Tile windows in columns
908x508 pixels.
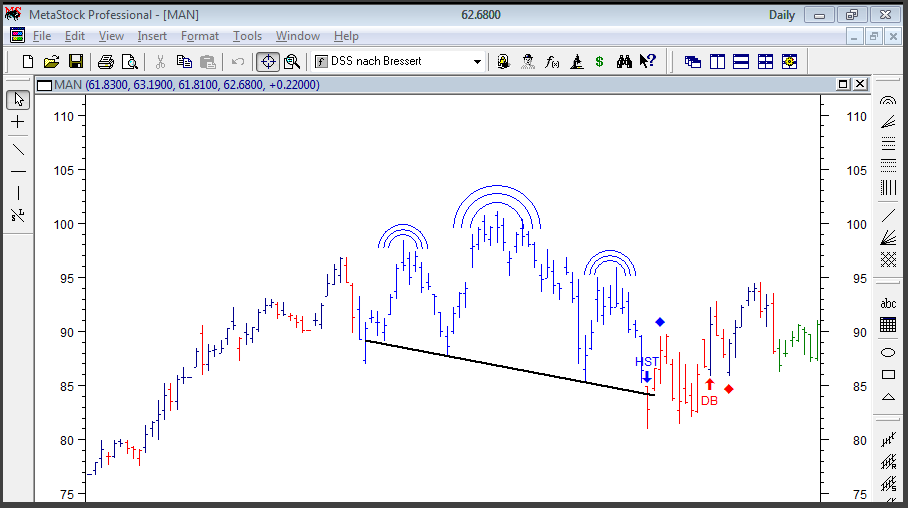717,61
